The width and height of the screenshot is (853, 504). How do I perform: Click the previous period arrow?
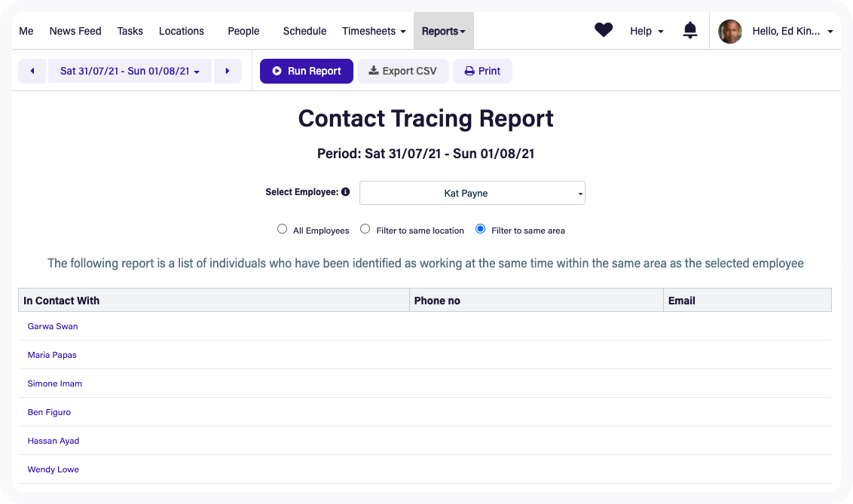pyautogui.click(x=32, y=70)
